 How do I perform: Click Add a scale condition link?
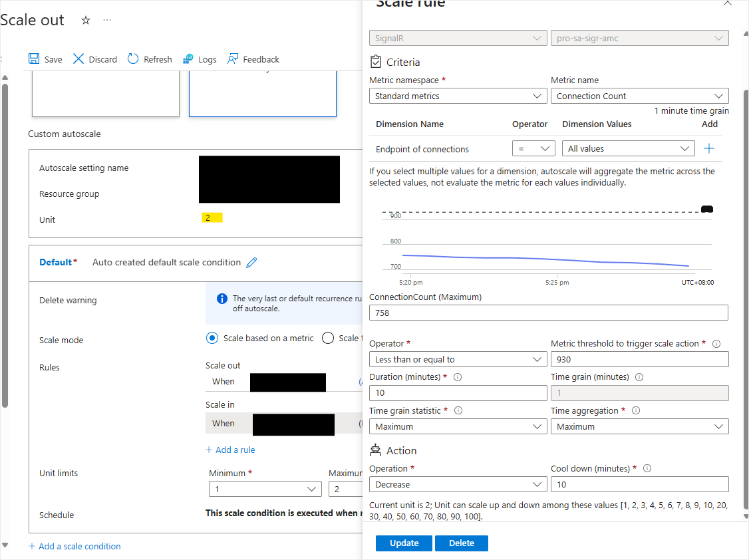pyautogui.click(x=75, y=546)
